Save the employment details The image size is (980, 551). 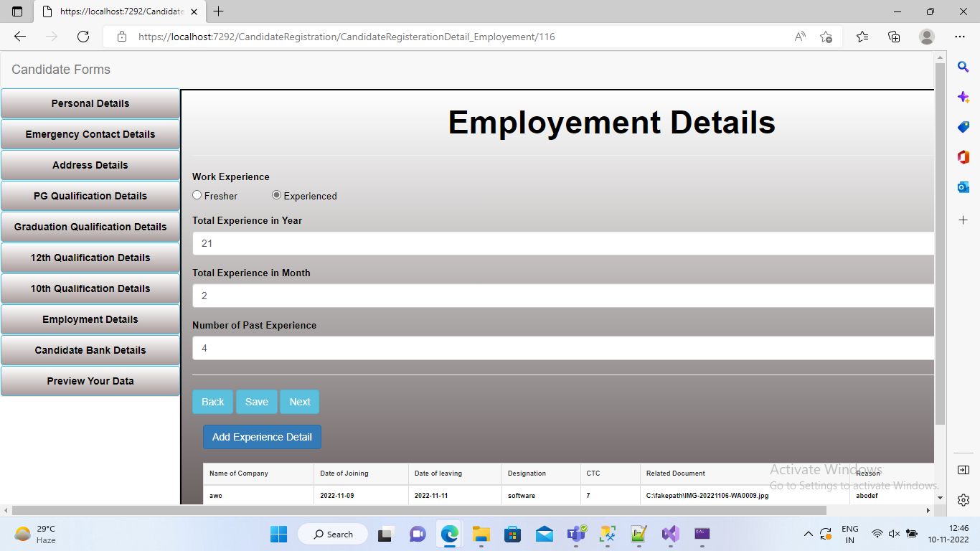click(x=257, y=402)
